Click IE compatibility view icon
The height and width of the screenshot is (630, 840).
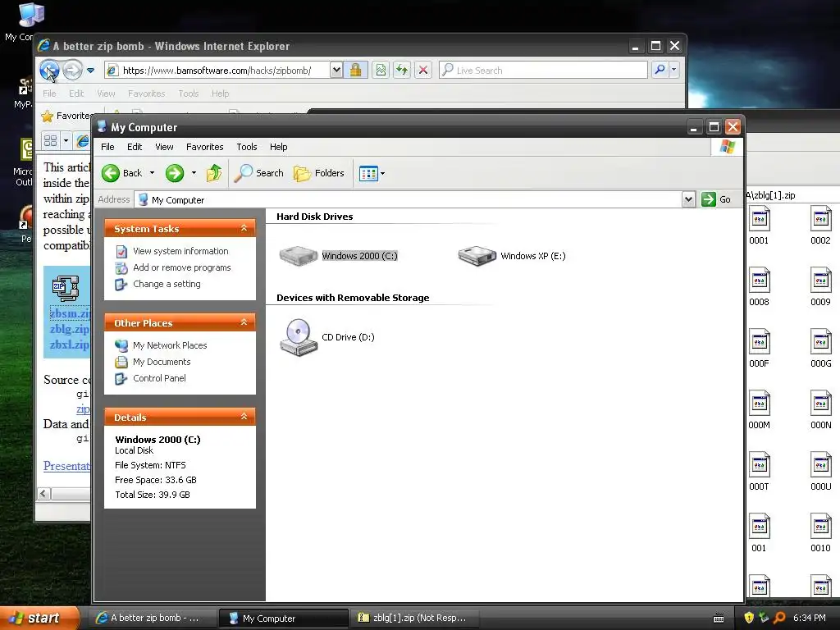pos(381,71)
